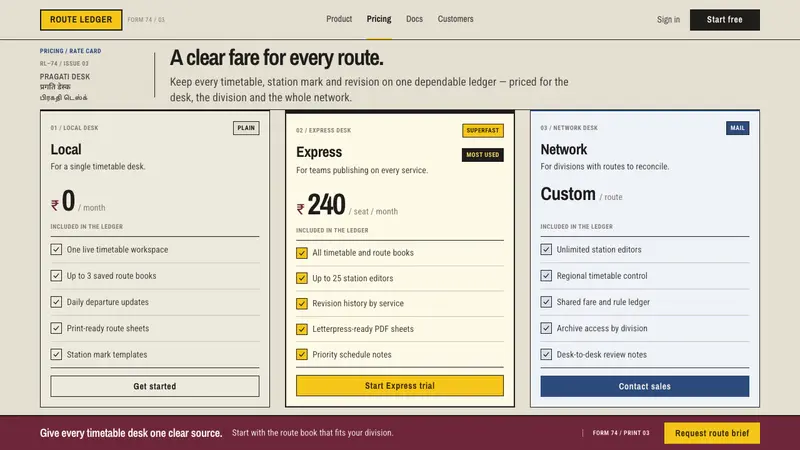Toggle Unlimited station editors checkbox
The height and width of the screenshot is (450, 800).
(x=546, y=249)
